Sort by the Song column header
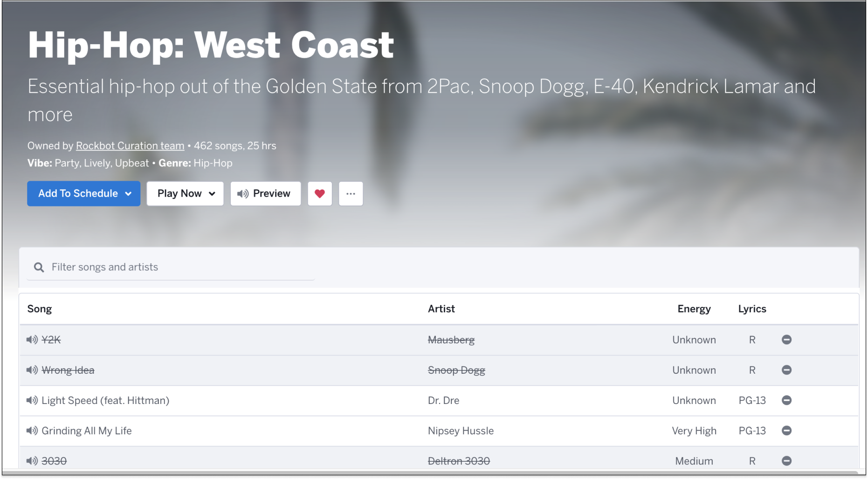868x479 pixels. click(x=40, y=309)
